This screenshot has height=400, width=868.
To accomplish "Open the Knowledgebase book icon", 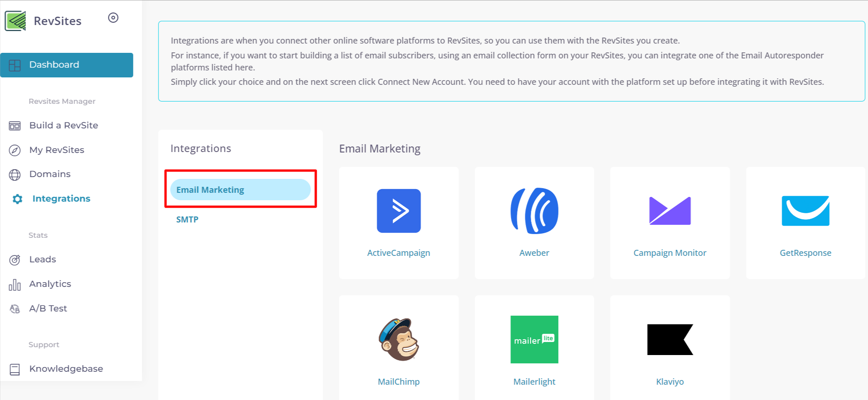I will (15, 369).
